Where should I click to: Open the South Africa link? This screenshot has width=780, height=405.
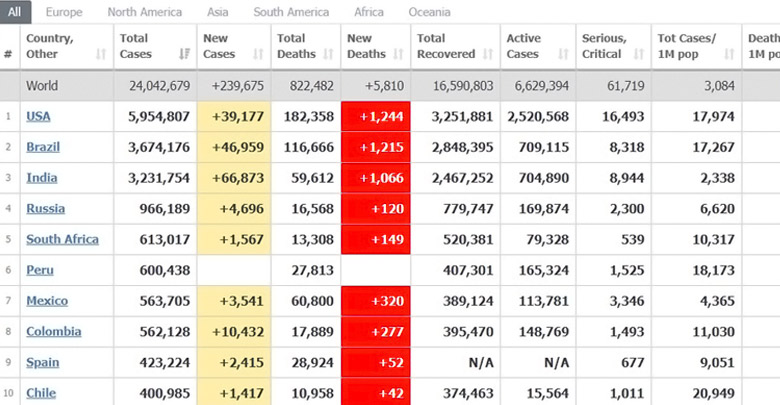point(62,239)
